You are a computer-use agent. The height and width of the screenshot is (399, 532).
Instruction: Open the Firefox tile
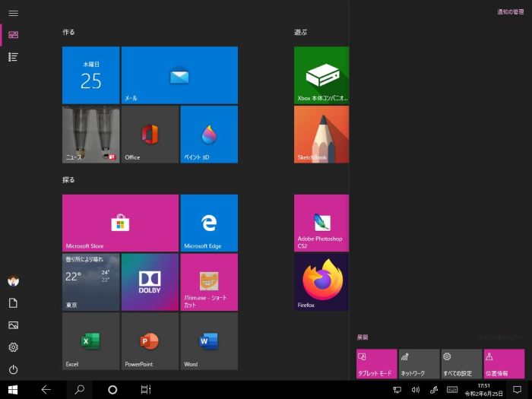321,282
